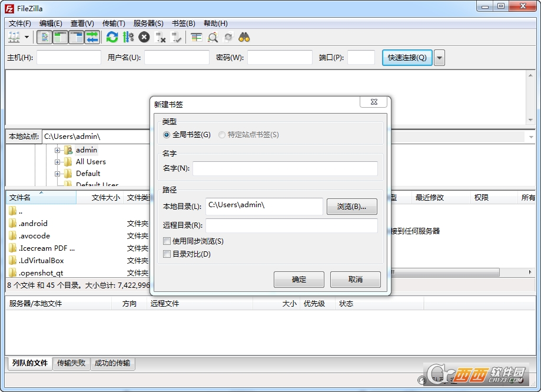
Task: Click the cancel current operation icon
Action: coord(144,37)
